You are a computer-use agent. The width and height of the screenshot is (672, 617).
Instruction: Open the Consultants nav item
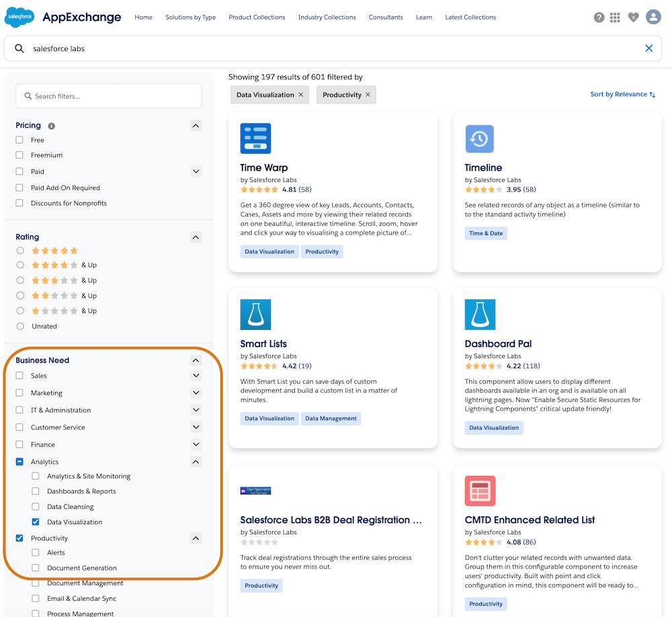pyautogui.click(x=386, y=17)
